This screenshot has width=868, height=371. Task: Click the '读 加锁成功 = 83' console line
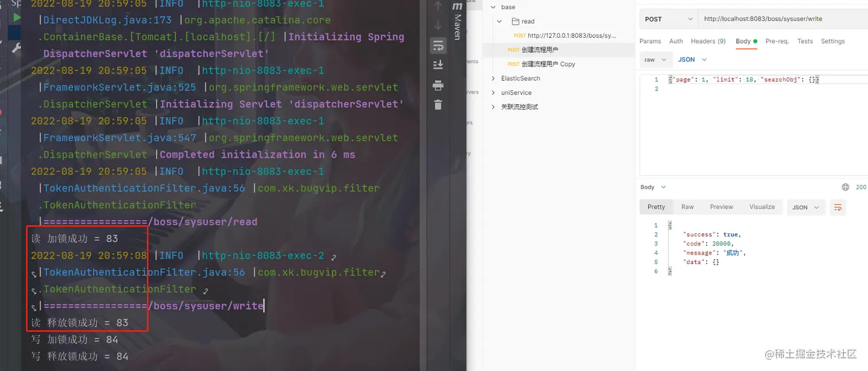tap(75, 239)
